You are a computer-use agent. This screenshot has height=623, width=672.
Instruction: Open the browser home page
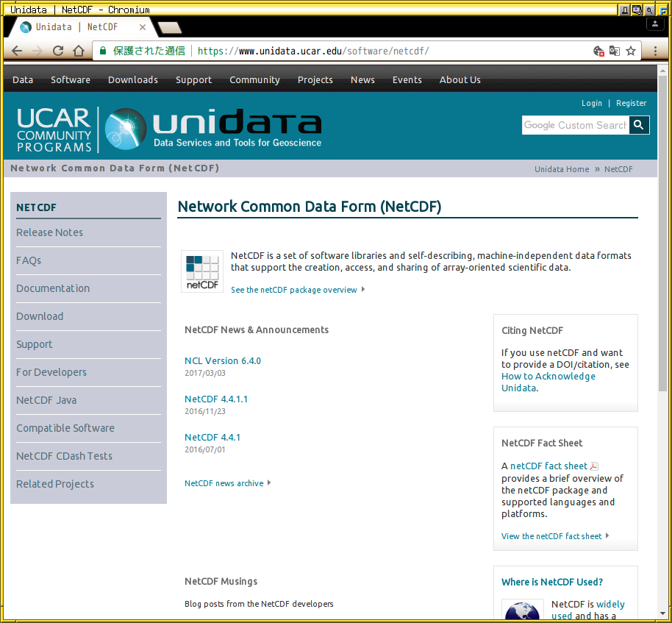tap(79, 51)
